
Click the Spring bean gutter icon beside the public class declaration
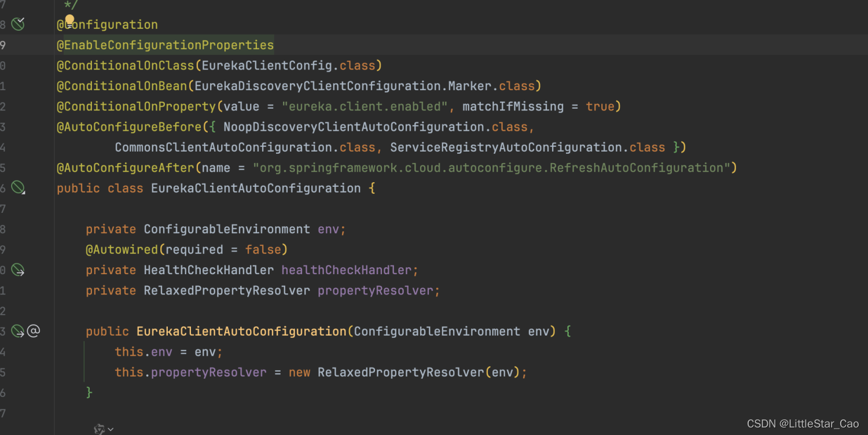18,187
